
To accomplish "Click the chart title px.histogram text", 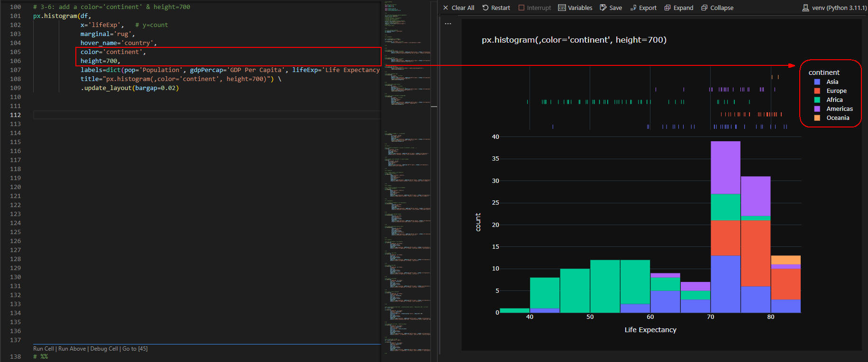I will pyautogui.click(x=574, y=40).
